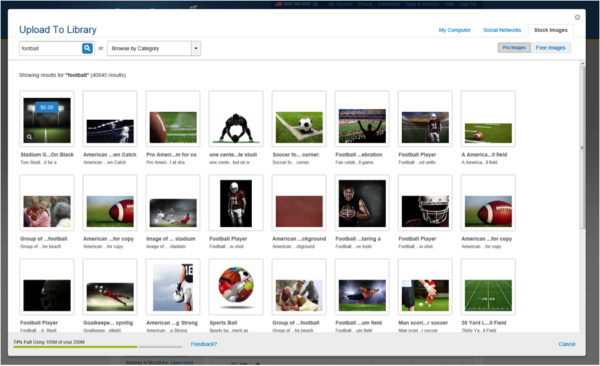The width and height of the screenshot is (600, 366).
Task: Click the results vertical scrollbar
Action: coord(582,147)
